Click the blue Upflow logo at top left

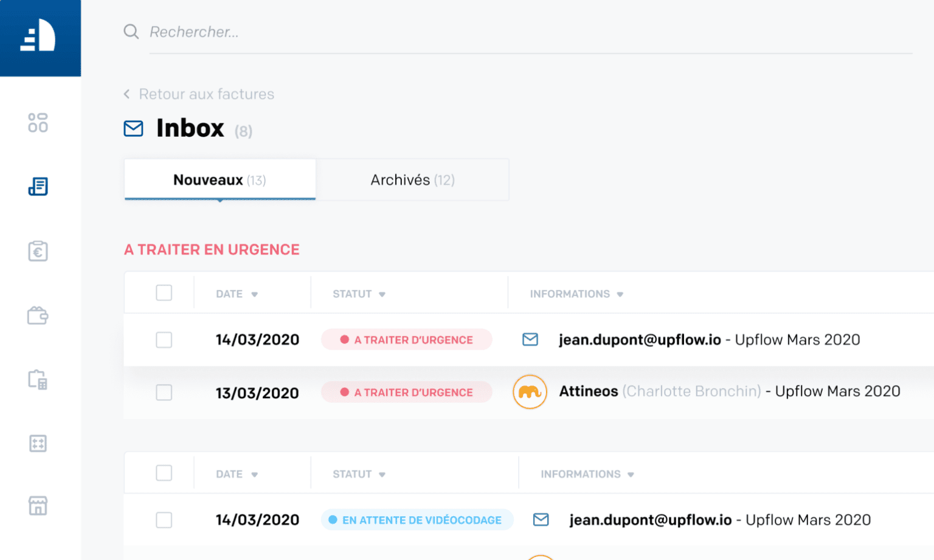[40, 37]
